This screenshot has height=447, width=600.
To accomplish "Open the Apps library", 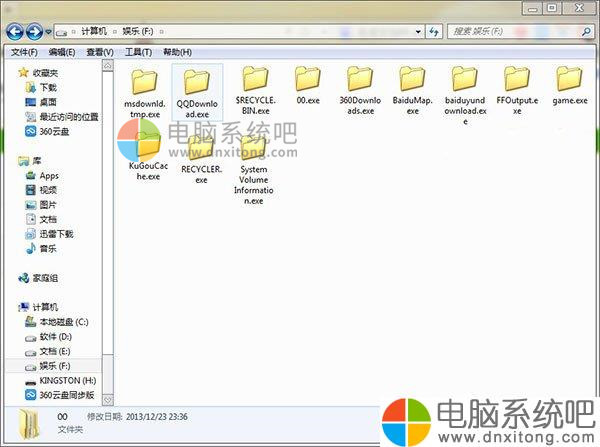I will pyautogui.click(x=42, y=176).
